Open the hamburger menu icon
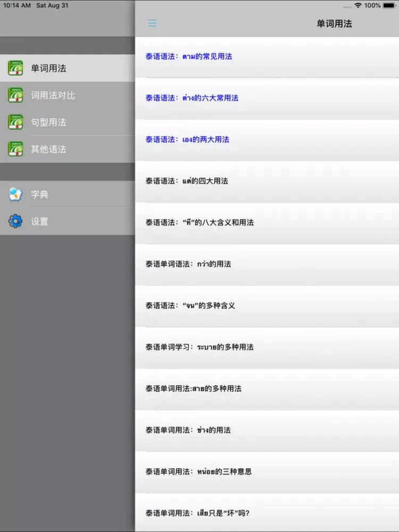The height and width of the screenshot is (532, 399). pyautogui.click(x=152, y=23)
